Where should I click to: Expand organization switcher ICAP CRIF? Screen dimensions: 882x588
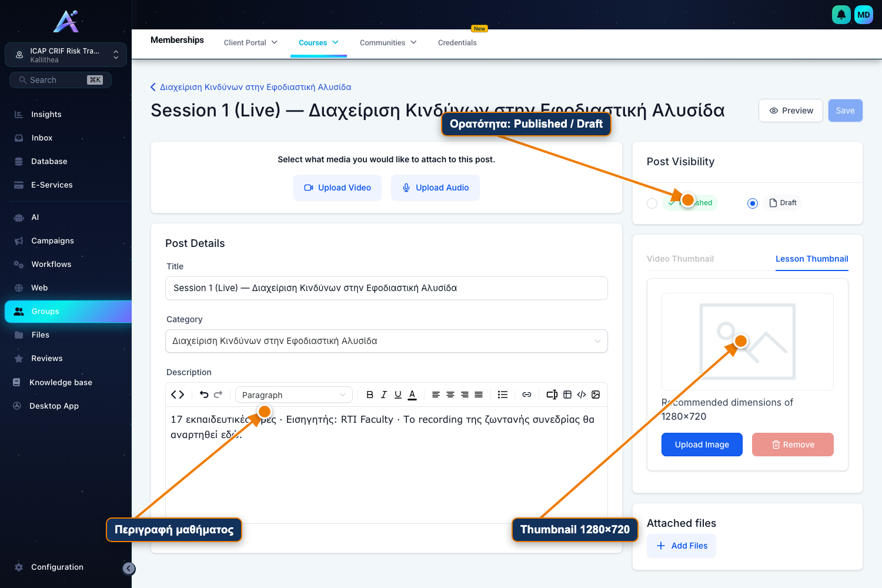[x=66, y=55]
